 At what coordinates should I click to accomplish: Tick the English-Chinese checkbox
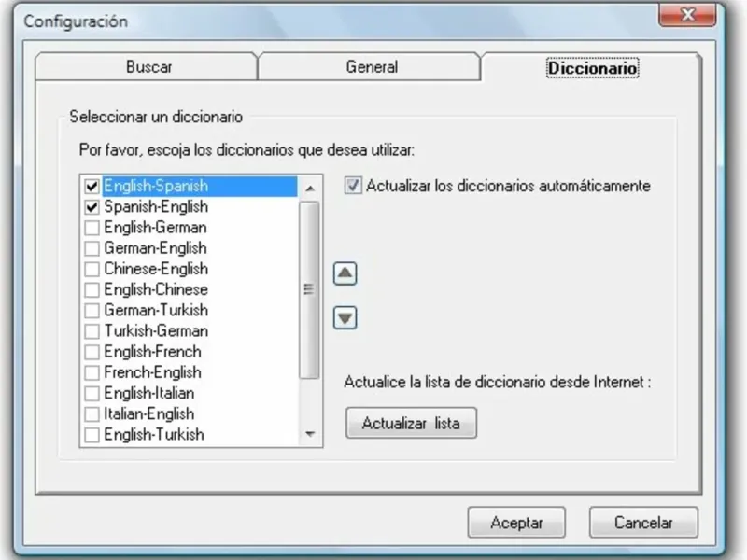tap(92, 290)
